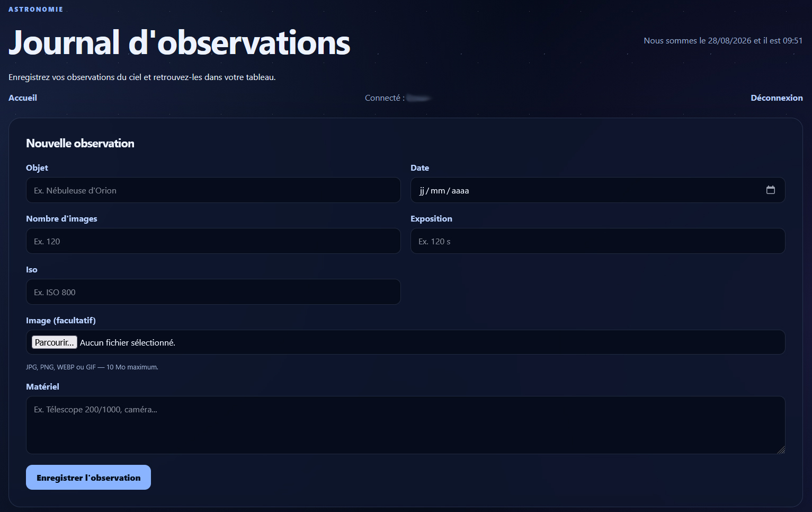Screen dimensions: 812x512
Task: Click the 'ASTRONOMIE' label
Action: [36, 10]
